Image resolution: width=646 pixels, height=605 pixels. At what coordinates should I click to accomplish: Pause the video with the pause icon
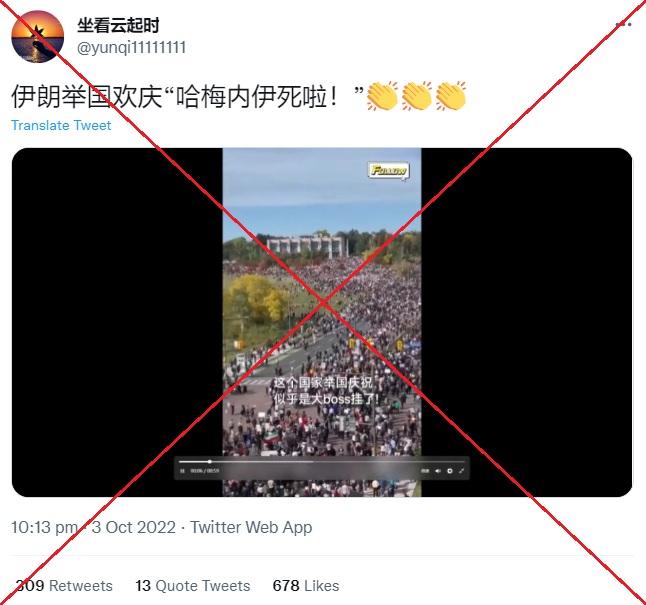coord(182,471)
